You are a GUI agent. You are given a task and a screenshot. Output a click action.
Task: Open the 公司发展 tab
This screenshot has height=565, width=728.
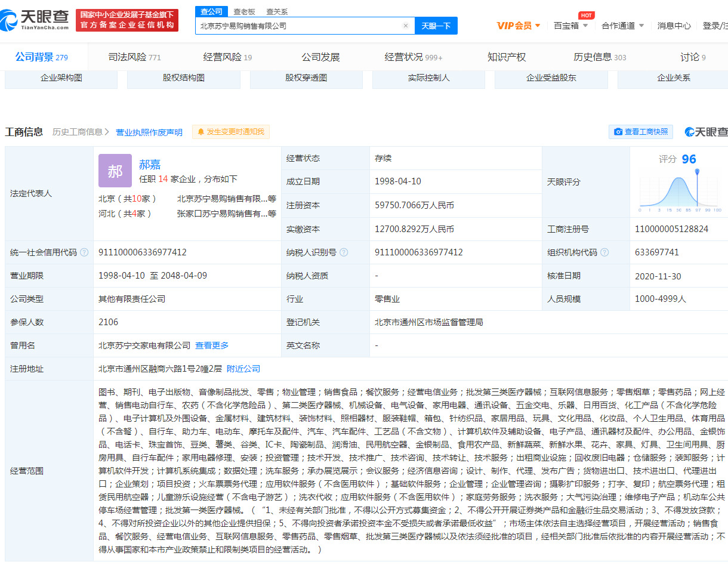coord(320,57)
